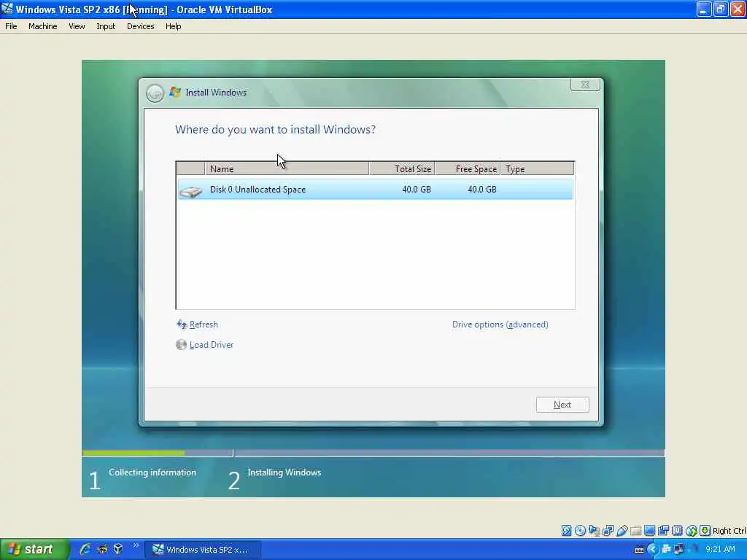Click the second Quick Launch icon next to Internet Explorer

click(102, 549)
